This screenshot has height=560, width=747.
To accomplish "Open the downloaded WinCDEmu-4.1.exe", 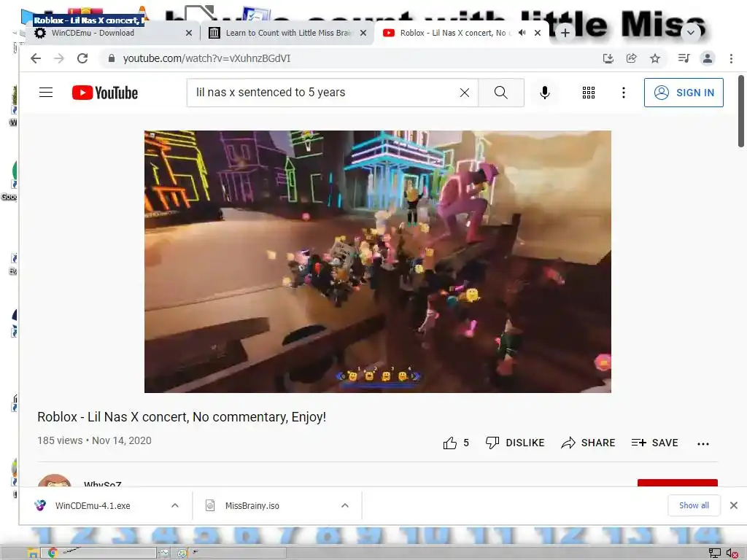I will pyautogui.click(x=93, y=506).
